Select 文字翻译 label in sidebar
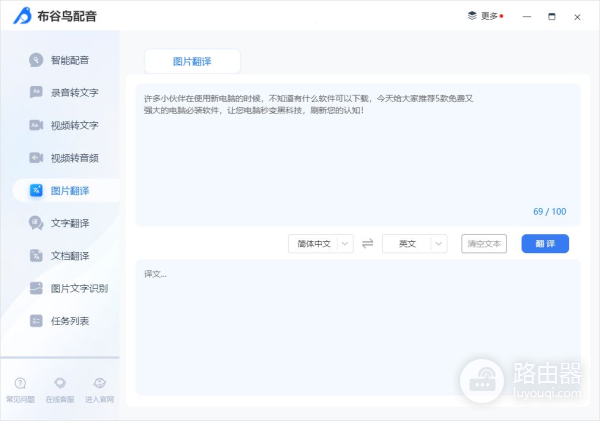Screen dimensions: 600x421 point(70,223)
